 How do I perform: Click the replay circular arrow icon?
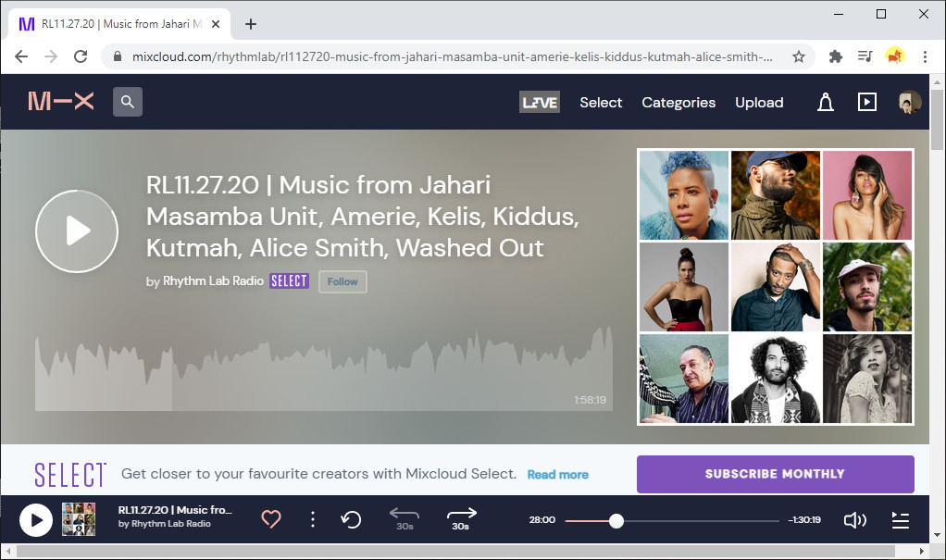coord(351,519)
